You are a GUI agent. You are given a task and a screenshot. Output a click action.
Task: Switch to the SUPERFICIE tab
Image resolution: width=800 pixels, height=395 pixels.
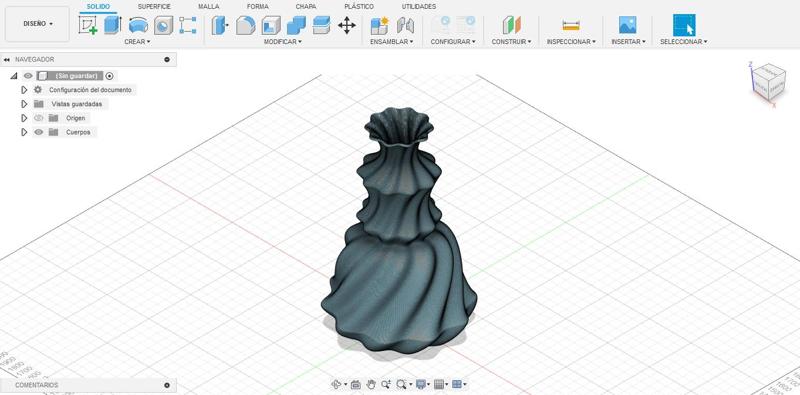154,7
